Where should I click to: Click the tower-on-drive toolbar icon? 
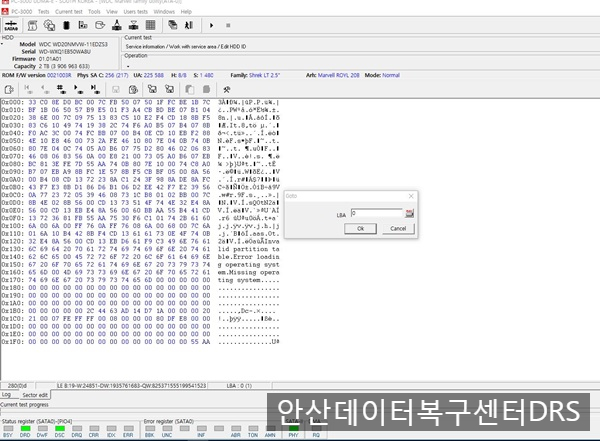(x=117, y=25)
